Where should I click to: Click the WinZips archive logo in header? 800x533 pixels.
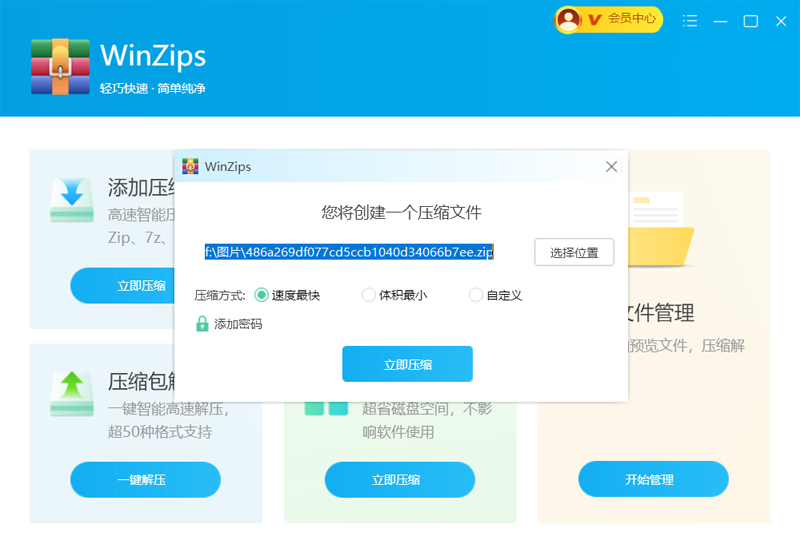tap(60, 67)
